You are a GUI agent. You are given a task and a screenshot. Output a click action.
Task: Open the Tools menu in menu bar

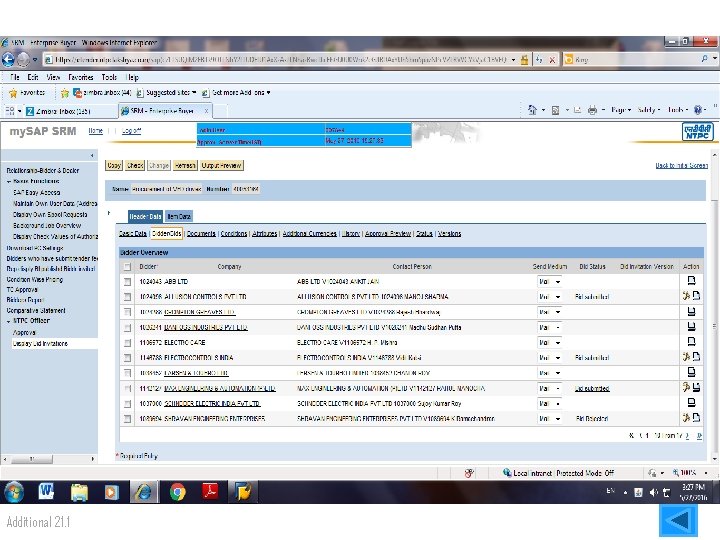[x=109, y=77]
